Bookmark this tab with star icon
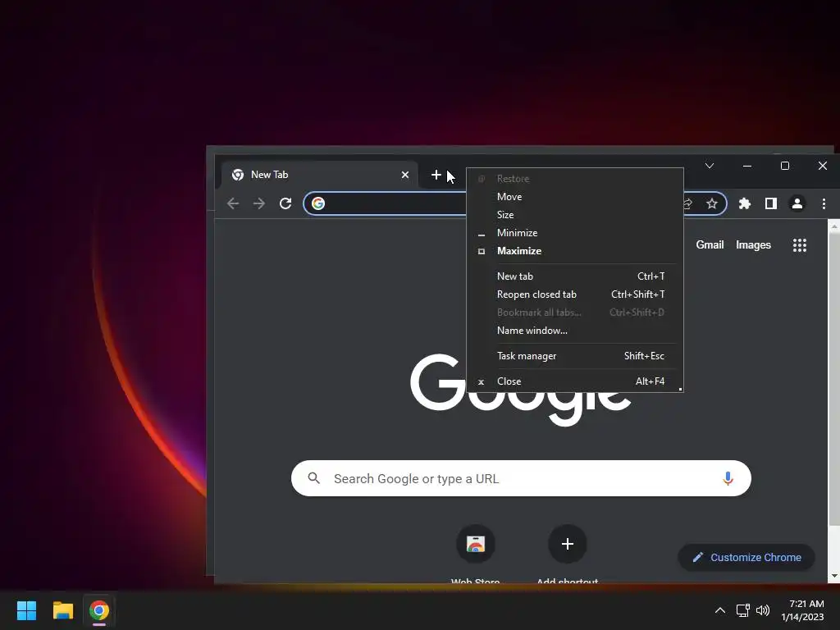Screen dimensions: 840x630 [x=711, y=203]
